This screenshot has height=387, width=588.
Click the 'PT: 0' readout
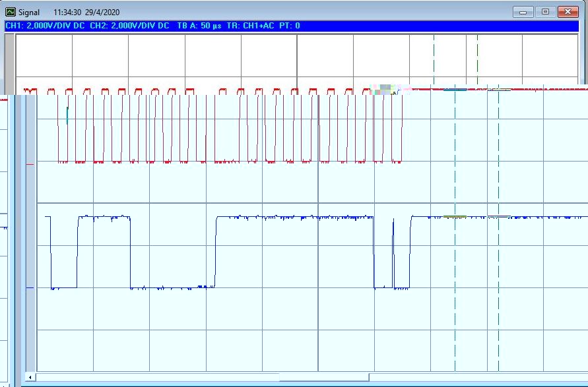click(x=290, y=26)
